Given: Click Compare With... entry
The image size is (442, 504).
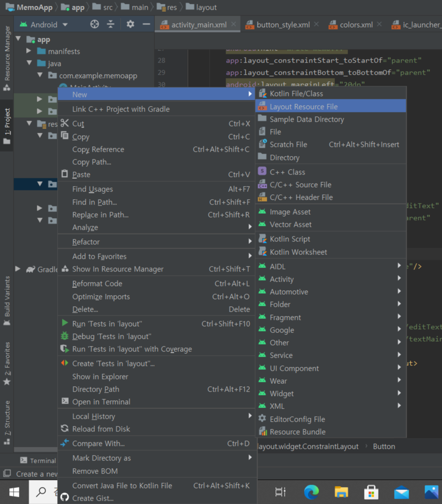Looking at the screenshot, I should (156, 443).
